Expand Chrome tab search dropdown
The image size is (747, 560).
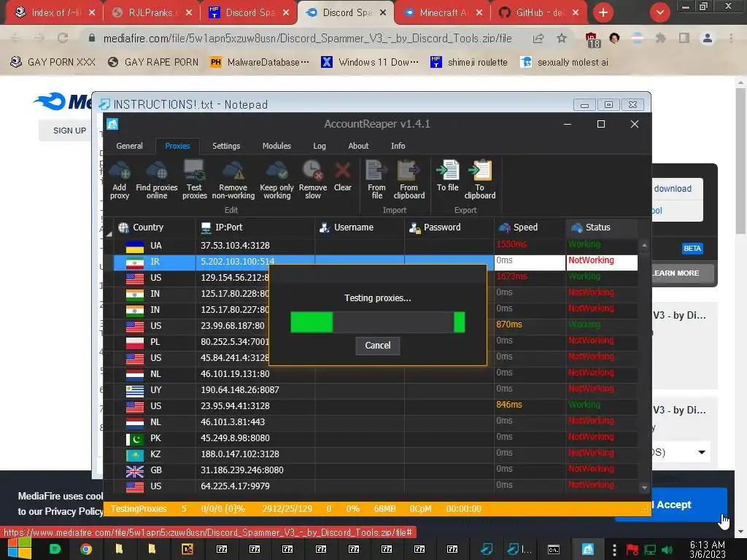(x=659, y=12)
